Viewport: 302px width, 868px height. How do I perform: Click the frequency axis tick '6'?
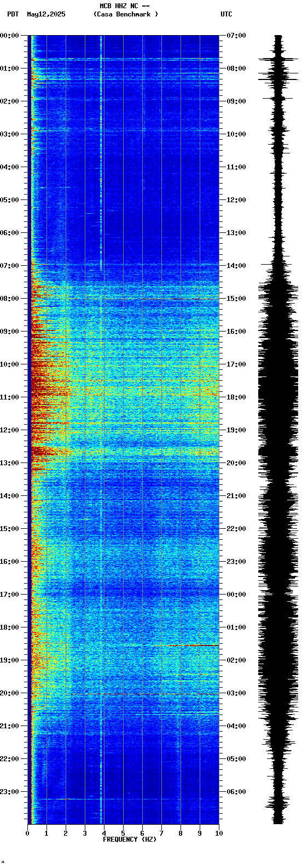coord(142,833)
